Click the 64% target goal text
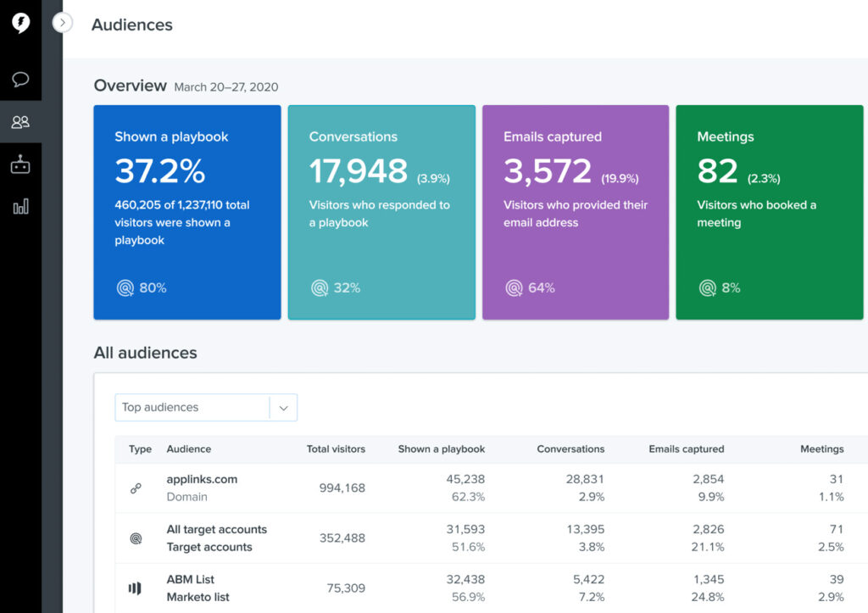This screenshot has height=613, width=868. 542,288
